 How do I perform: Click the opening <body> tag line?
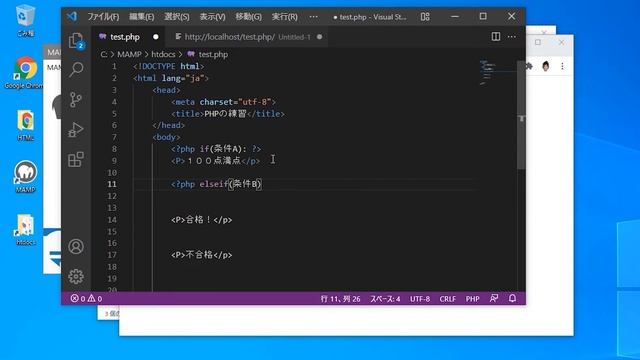[166, 137]
